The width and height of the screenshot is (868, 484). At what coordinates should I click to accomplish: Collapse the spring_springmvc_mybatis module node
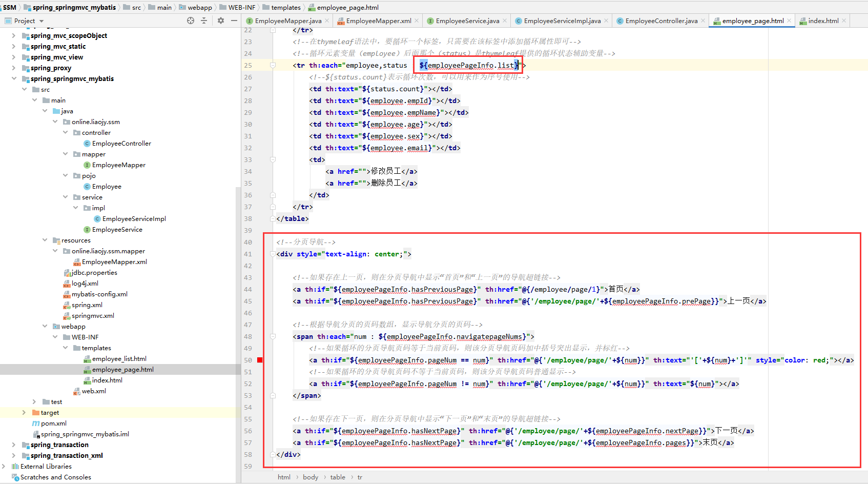click(14, 78)
